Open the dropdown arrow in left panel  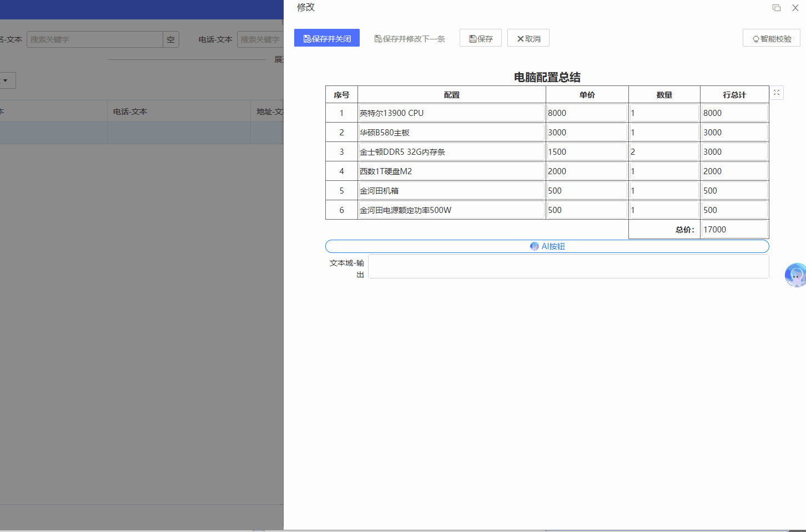coord(6,80)
